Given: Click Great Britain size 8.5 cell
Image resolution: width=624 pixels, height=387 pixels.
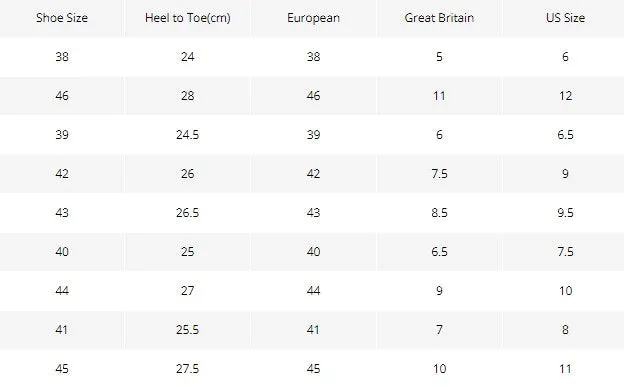Looking at the screenshot, I should point(439,213).
